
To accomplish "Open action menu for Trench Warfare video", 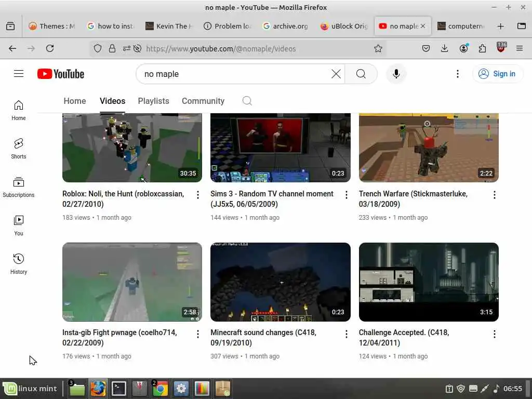I will coord(495,195).
